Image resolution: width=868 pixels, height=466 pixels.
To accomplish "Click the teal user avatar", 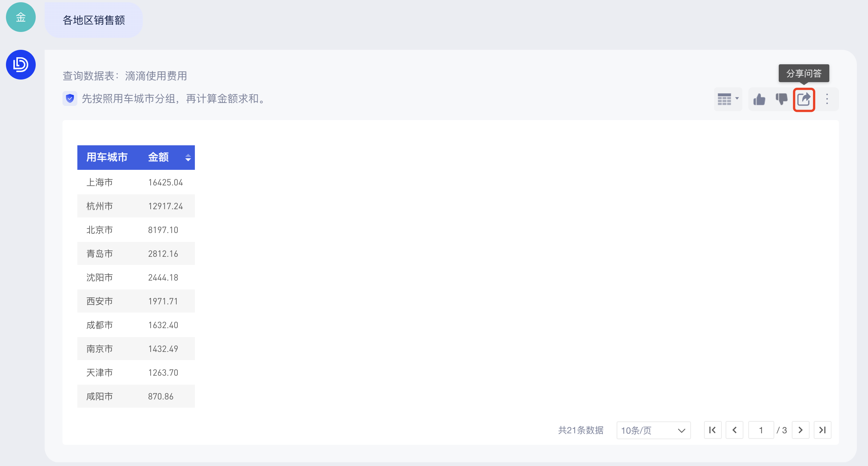I will click(21, 17).
